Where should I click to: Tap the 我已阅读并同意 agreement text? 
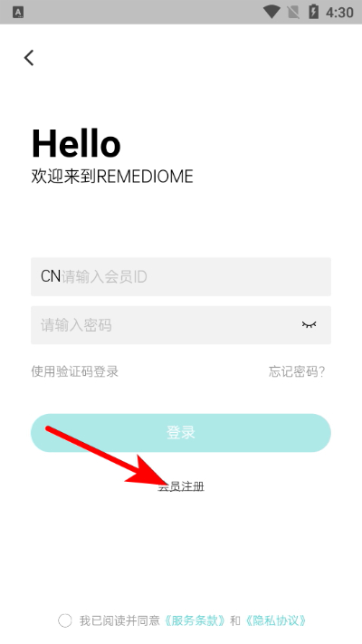point(119,620)
